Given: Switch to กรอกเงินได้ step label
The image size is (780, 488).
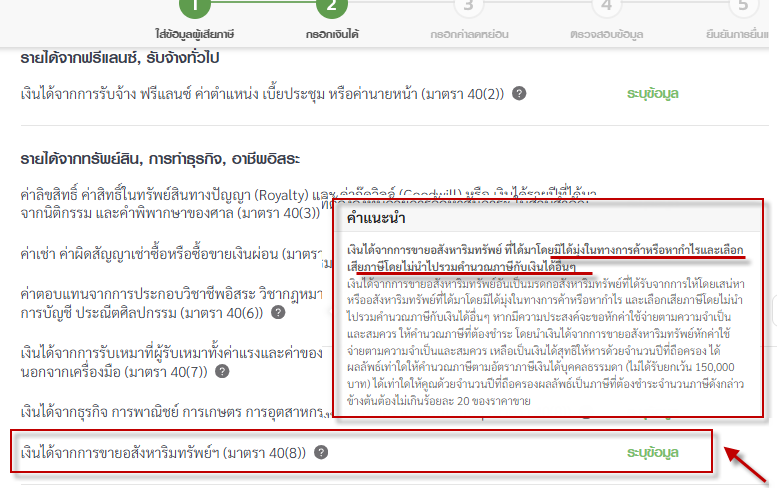Looking at the screenshot, I should pyautogui.click(x=332, y=33).
